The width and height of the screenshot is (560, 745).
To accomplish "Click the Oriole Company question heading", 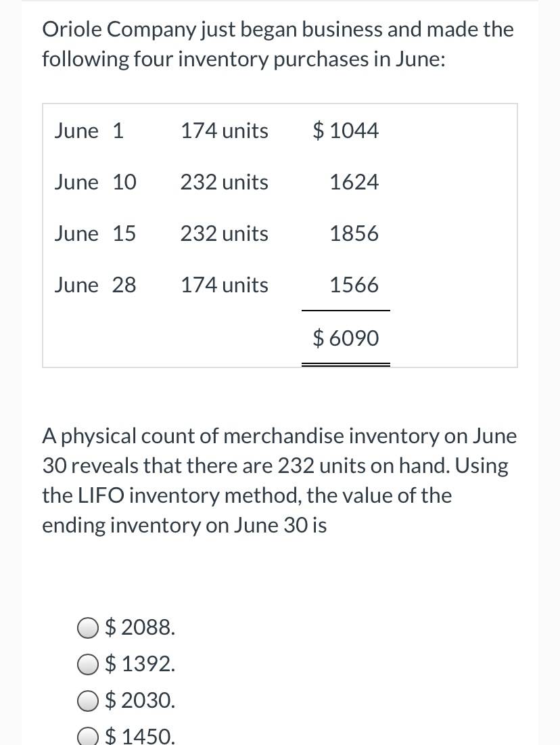I will pyautogui.click(x=278, y=44).
